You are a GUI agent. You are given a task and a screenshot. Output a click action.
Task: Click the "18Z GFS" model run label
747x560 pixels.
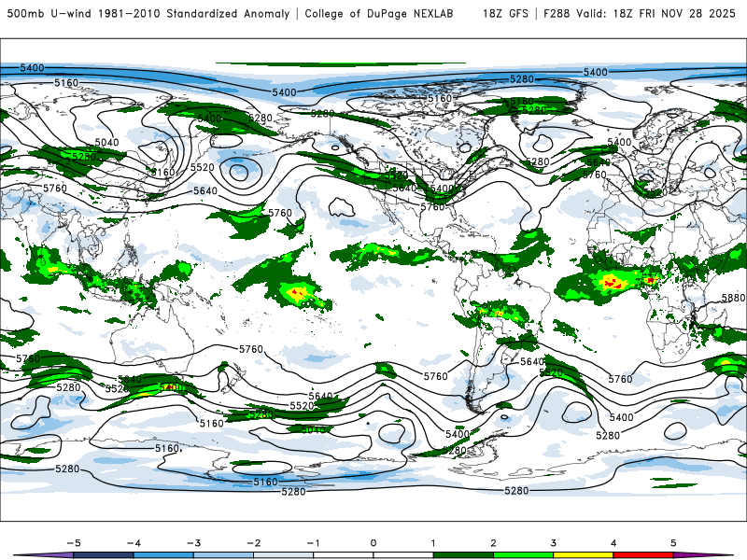tap(505, 14)
